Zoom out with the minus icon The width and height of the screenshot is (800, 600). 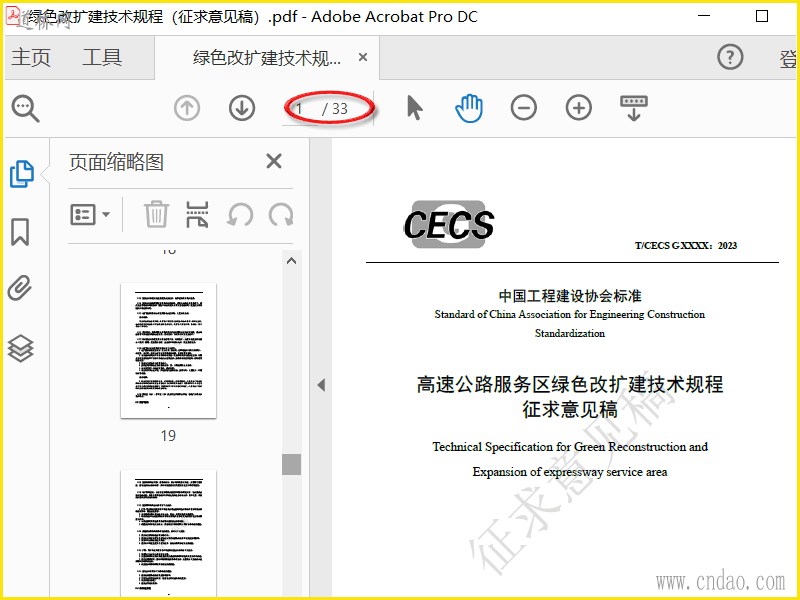[x=523, y=108]
